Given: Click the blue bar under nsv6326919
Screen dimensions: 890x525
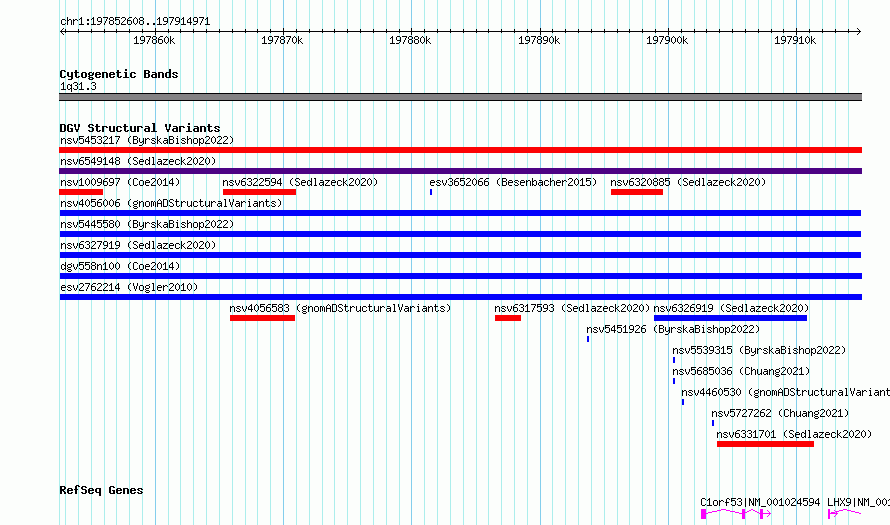Looking at the screenshot, I should (x=731, y=318).
